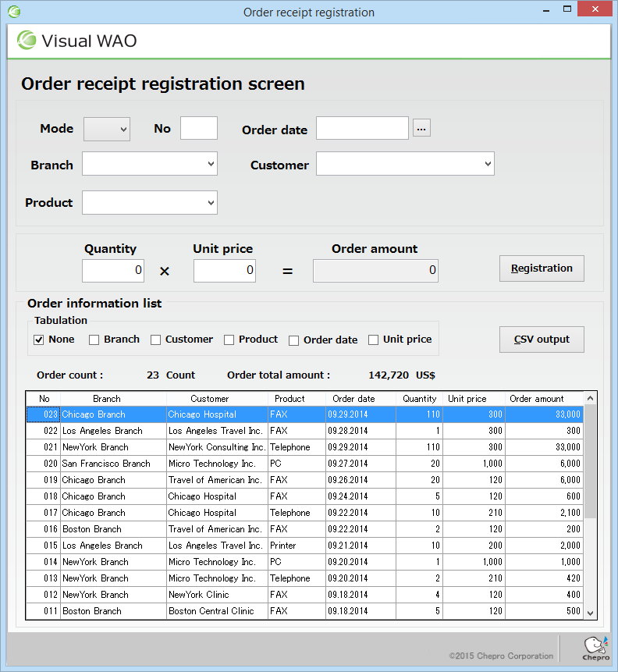Screen dimensions: 618x672
Task: Uncheck the None tabulation checkbox
Action: [x=39, y=340]
